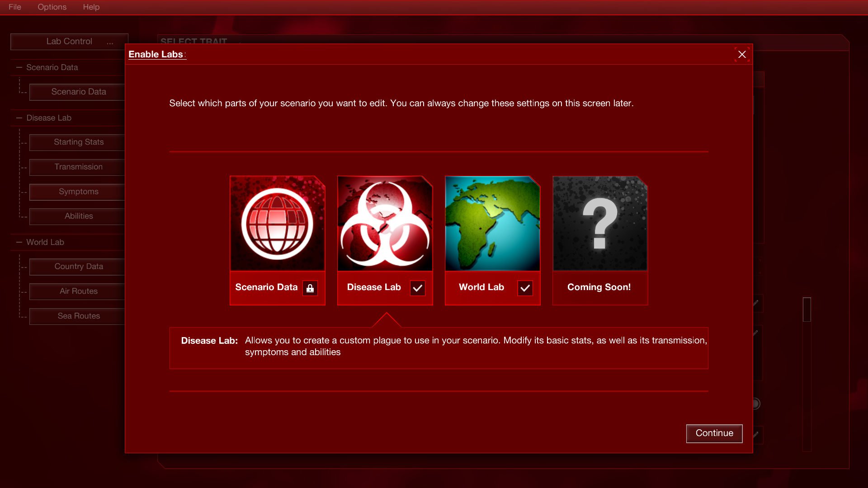Select the World Lab globe icon

(x=492, y=224)
